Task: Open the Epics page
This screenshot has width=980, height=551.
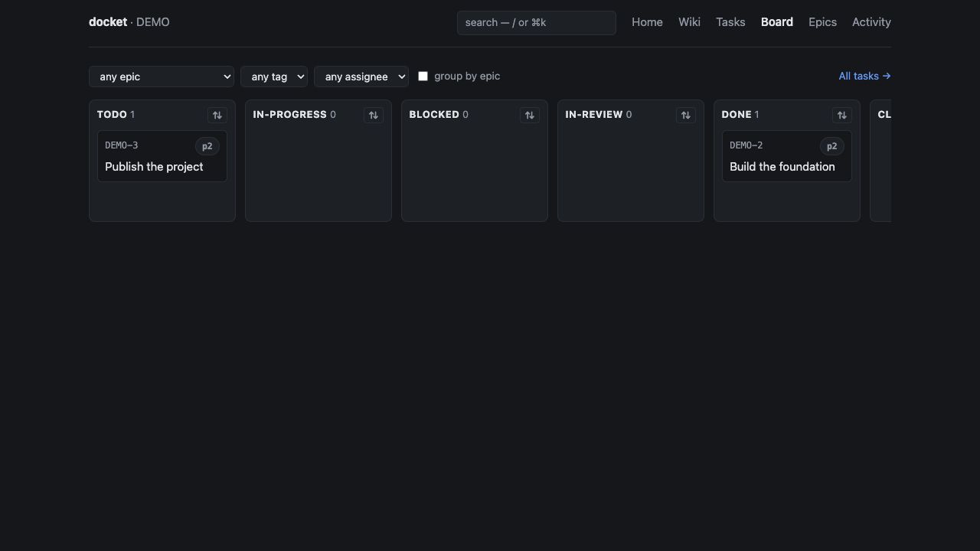Action: pyautogui.click(x=822, y=22)
